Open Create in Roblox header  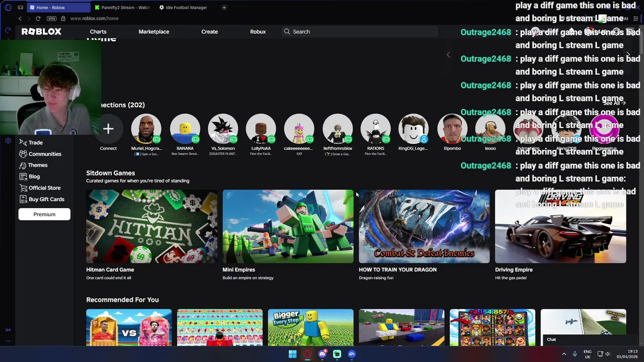210,32
